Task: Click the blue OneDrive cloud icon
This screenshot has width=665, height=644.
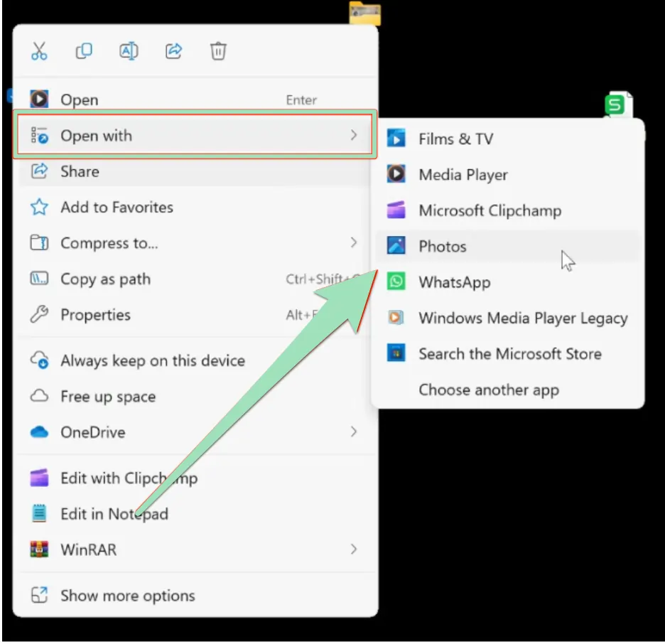Action: coord(39,432)
